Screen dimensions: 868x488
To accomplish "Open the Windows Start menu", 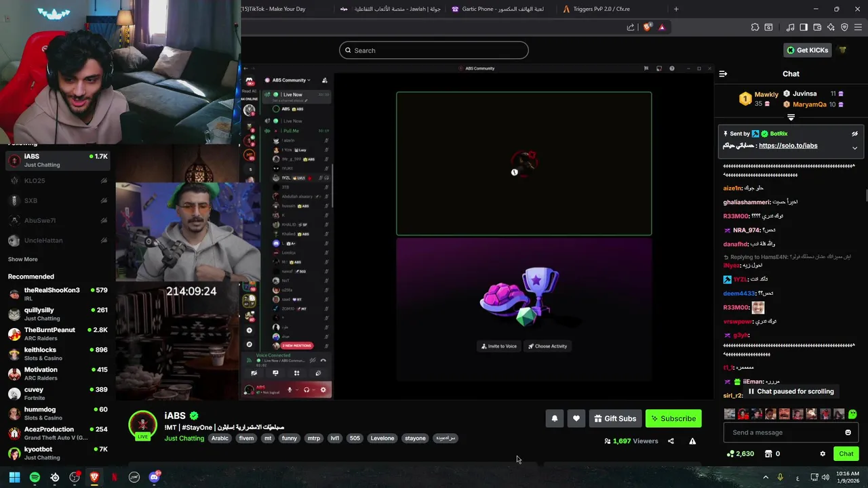I will (x=14, y=477).
